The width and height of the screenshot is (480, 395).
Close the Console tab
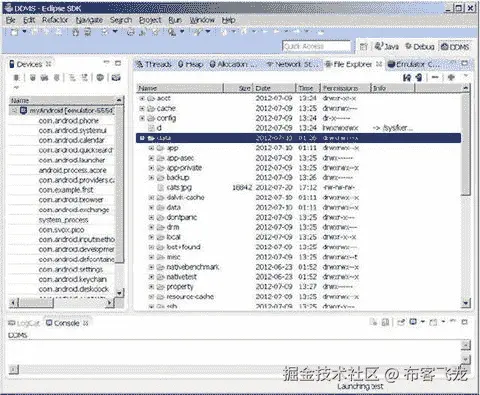[x=86, y=323]
